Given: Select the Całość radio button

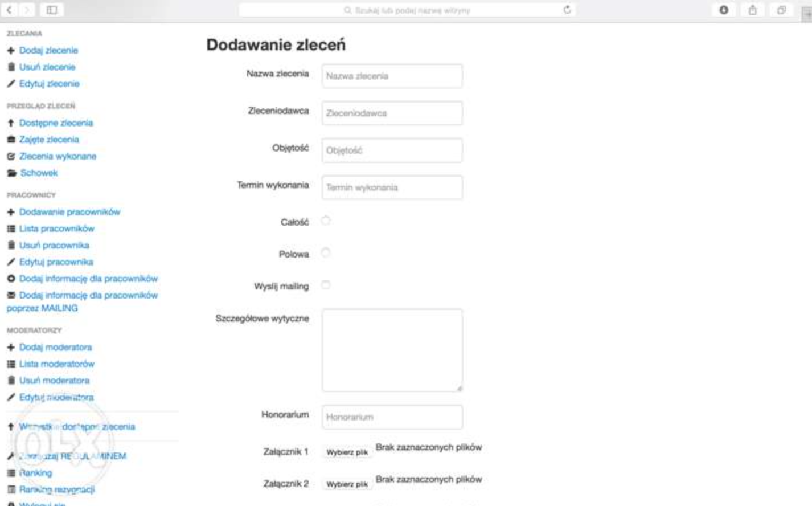Looking at the screenshot, I should pos(326,221).
